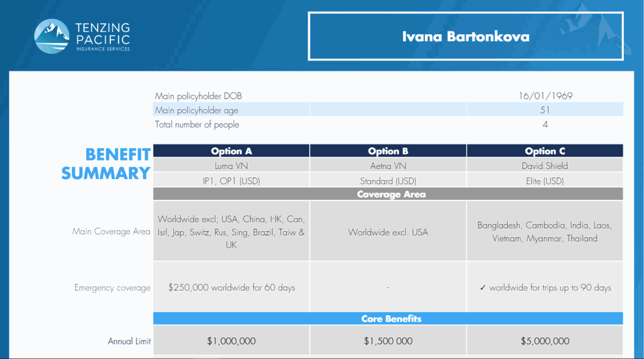Click the total number of people value 4

(545, 124)
